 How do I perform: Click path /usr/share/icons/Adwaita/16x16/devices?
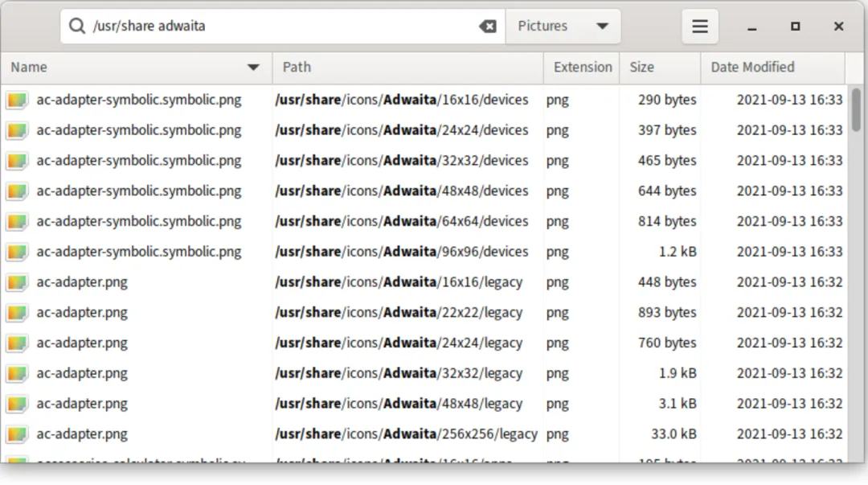click(402, 100)
